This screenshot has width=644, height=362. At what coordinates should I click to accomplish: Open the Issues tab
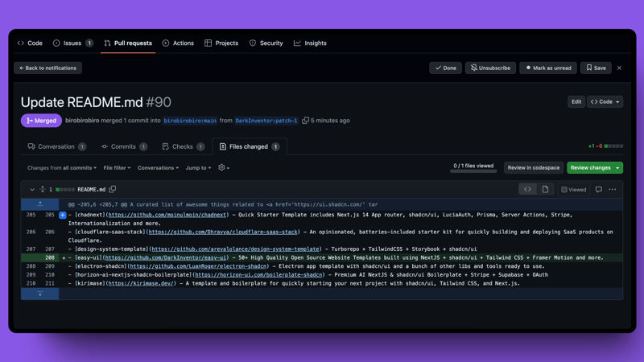point(72,43)
